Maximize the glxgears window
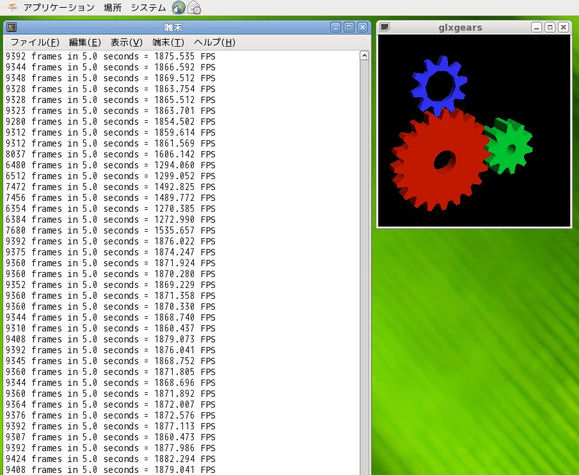Screen dimensions: 579x475 coord(550,27)
